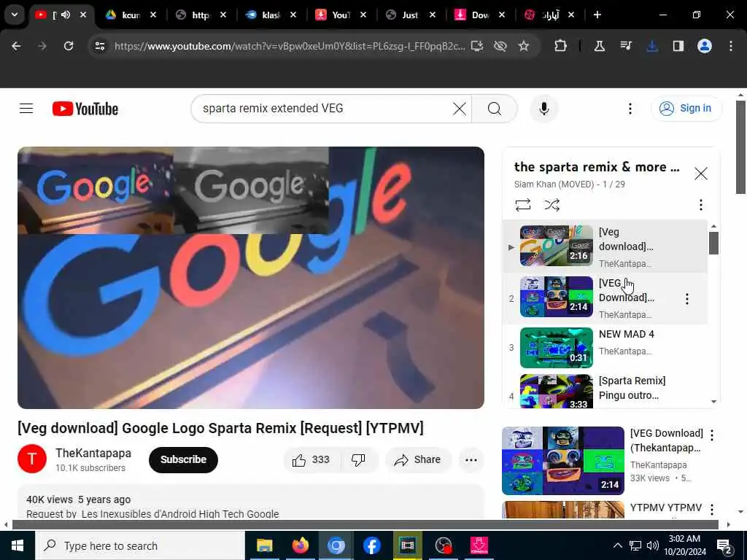Close the playlist panel
Screen dimensions: 747x560
(700, 174)
